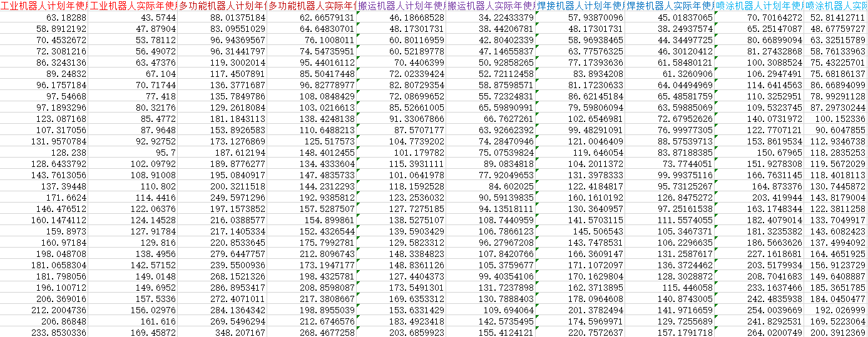Select the cell with value 119.646054

580,152
